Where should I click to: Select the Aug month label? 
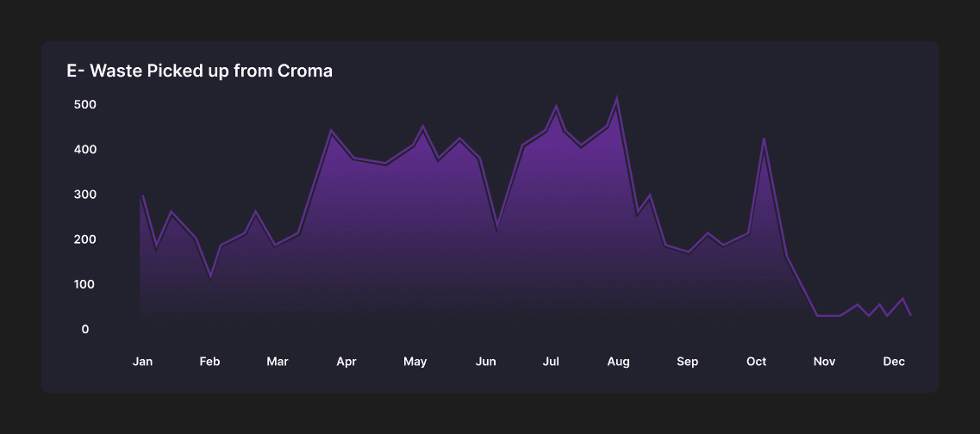(618, 362)
